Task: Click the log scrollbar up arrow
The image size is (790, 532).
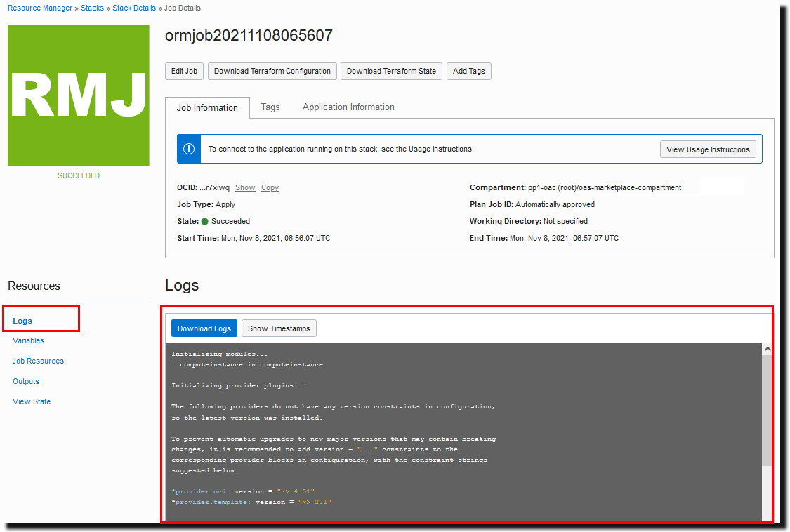Action: [767, 349]
